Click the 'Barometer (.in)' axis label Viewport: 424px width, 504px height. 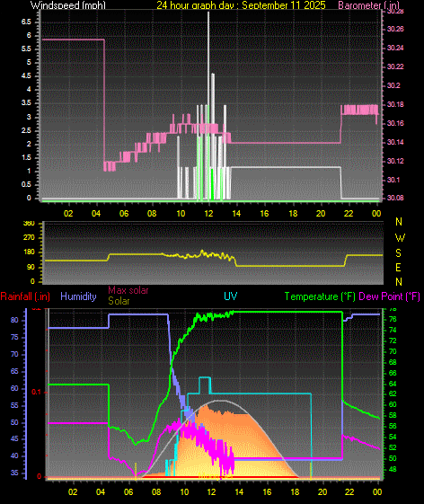[368, 4]
